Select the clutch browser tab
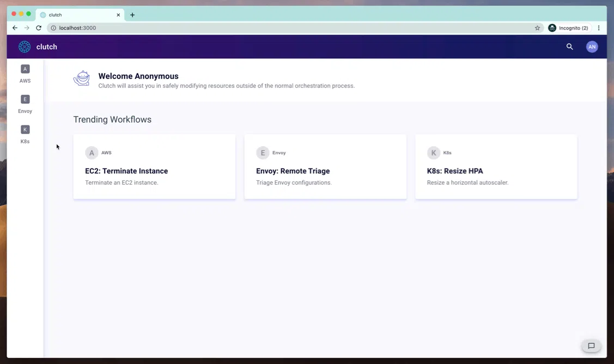This screenshot has width=614, height=364. [80, 15]
